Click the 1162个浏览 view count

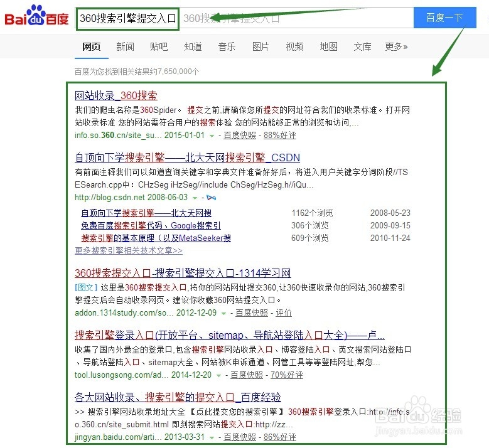(312, 213)
